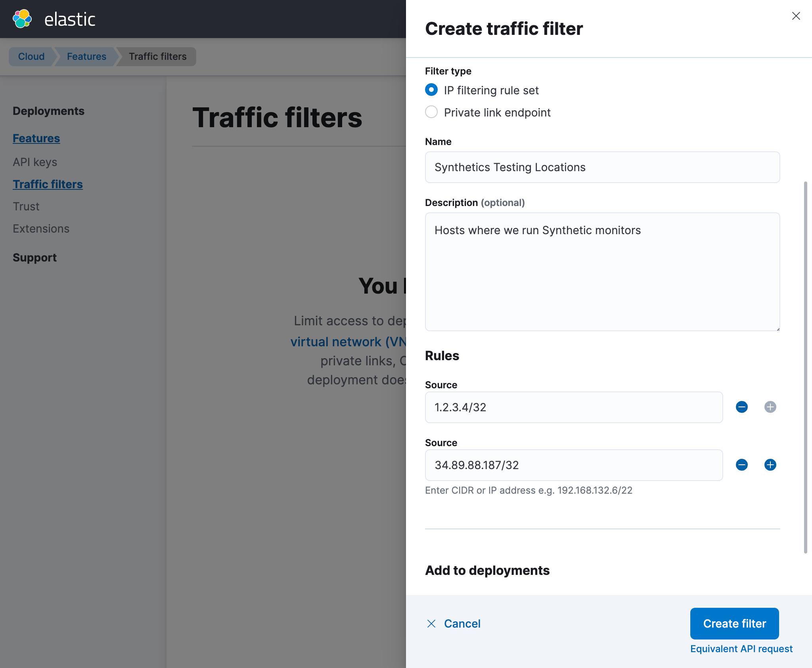Open the Features breadcrumb
This screenshot has height=668, width=812.
coord(86,56)
